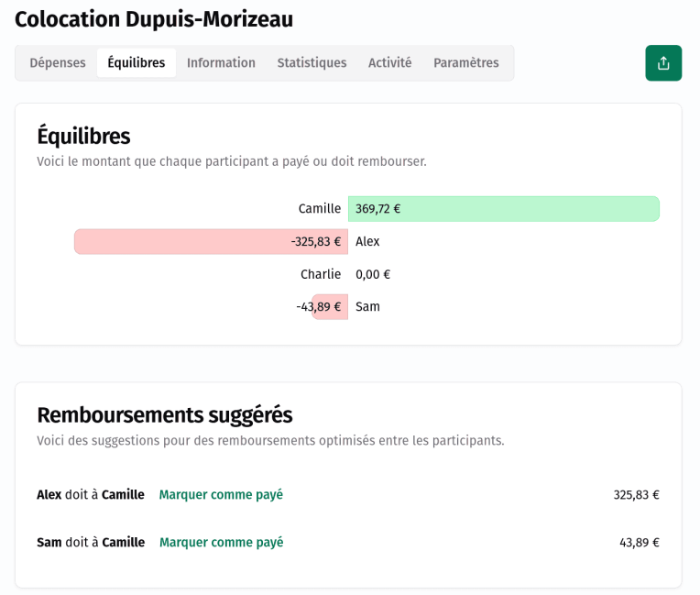
Task: Click the Colocation Dupuis-Morizeau group title
Action: (x=154, y=19)
